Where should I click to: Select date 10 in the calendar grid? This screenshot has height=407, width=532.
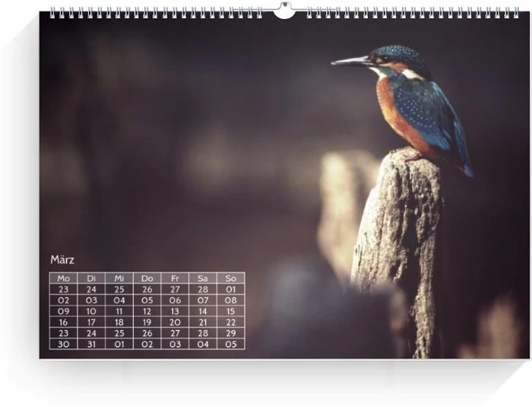(91, 311)
